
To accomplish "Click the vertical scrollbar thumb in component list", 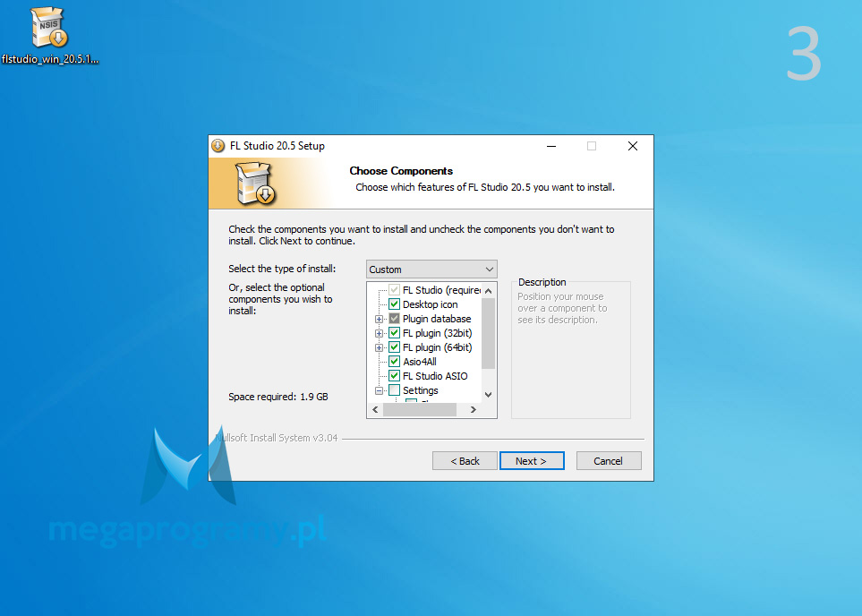I will pyautogui.click(x=488, y=333).
